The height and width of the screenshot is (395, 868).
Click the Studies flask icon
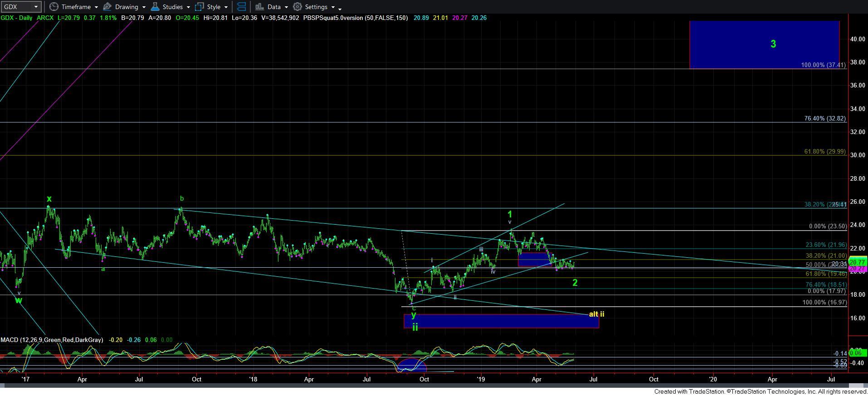pyautogui.click(x=155, y=7)
